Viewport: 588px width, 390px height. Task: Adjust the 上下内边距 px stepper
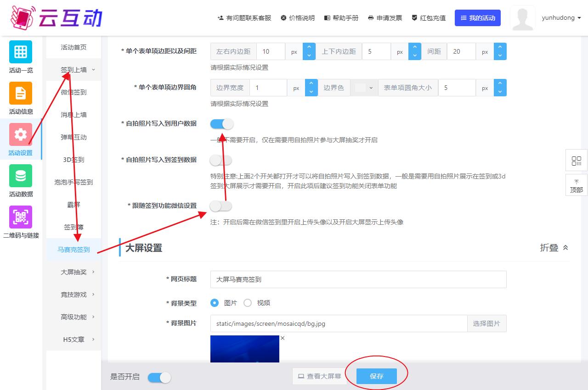(415, 51)
